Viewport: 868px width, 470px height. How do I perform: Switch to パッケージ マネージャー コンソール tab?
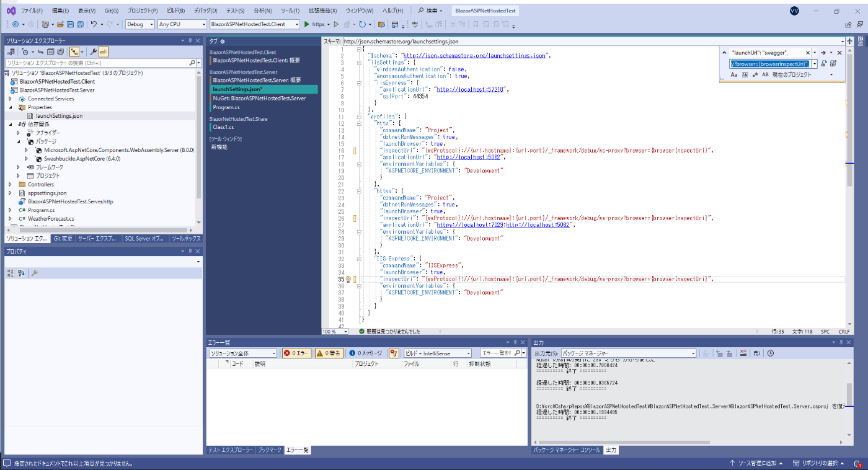point(567,450)
